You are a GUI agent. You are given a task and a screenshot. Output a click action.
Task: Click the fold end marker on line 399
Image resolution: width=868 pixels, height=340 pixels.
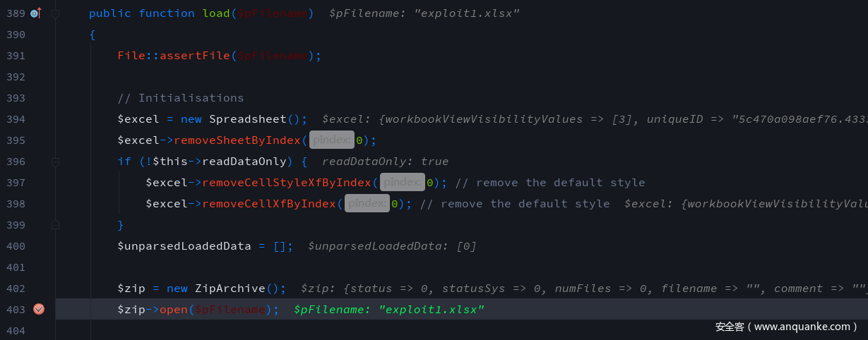[x=56, y=225]
